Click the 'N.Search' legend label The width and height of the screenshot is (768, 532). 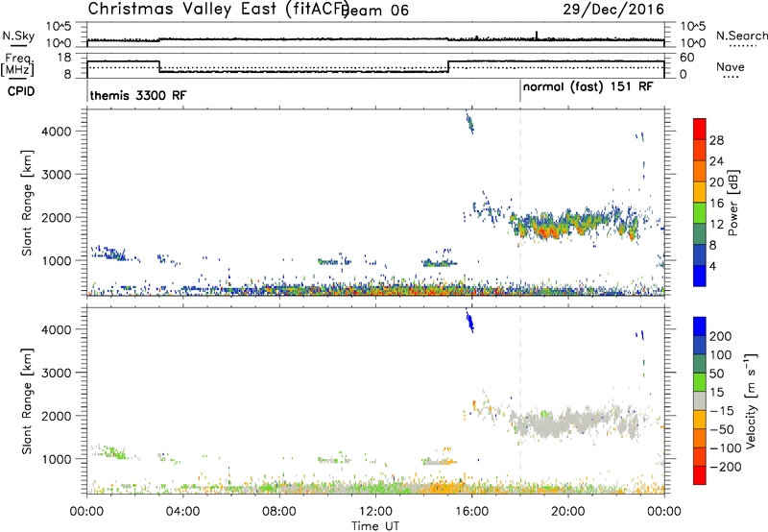741,36
